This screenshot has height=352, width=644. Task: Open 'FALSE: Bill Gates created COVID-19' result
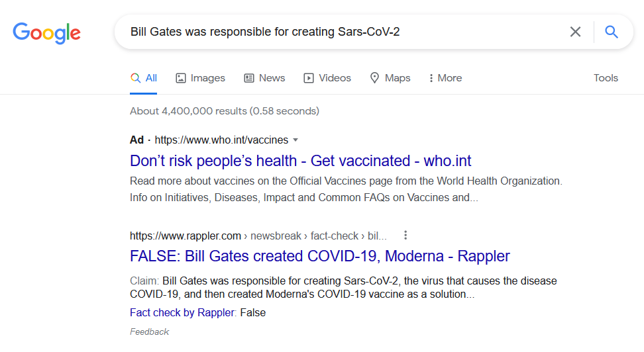(x=319, y=256)
